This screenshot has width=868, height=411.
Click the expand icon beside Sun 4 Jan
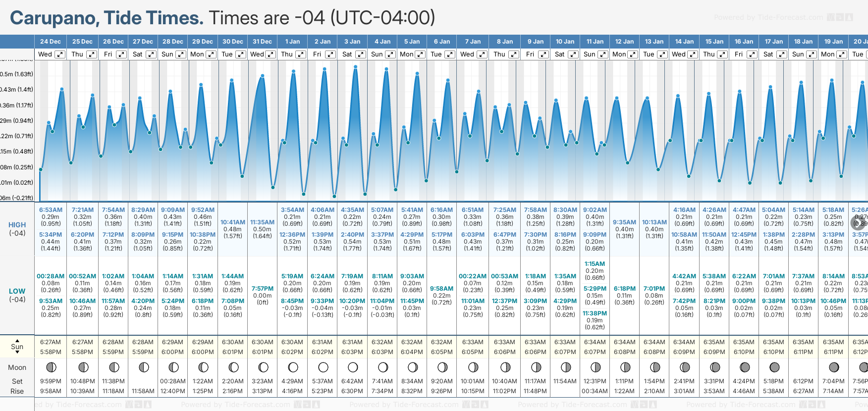(390, 54)
